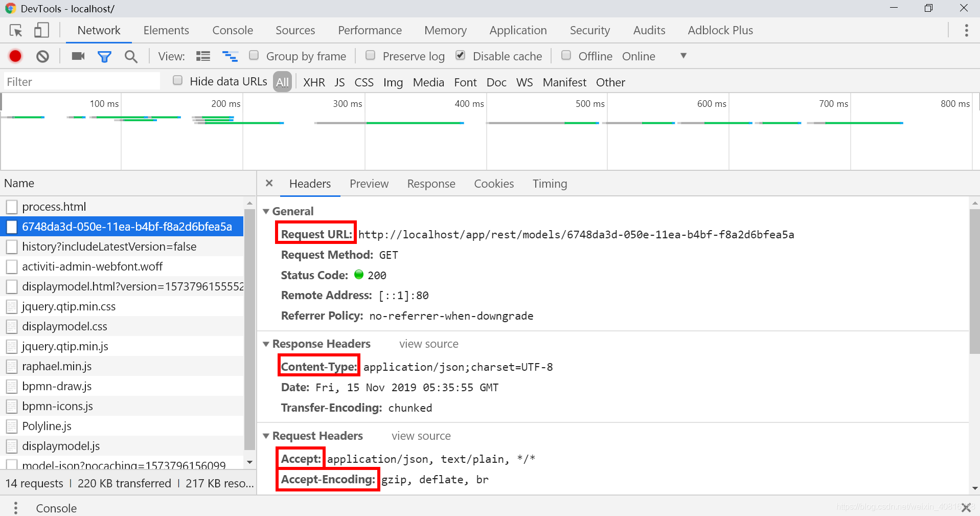980x516 pixels.
Task: Switch to the Application panel
Action: click(518, 30)
